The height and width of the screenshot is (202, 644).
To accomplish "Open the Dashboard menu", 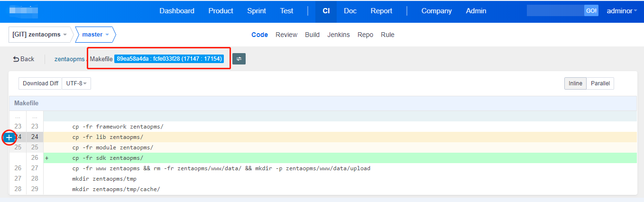I will click(x=177, y=11).
